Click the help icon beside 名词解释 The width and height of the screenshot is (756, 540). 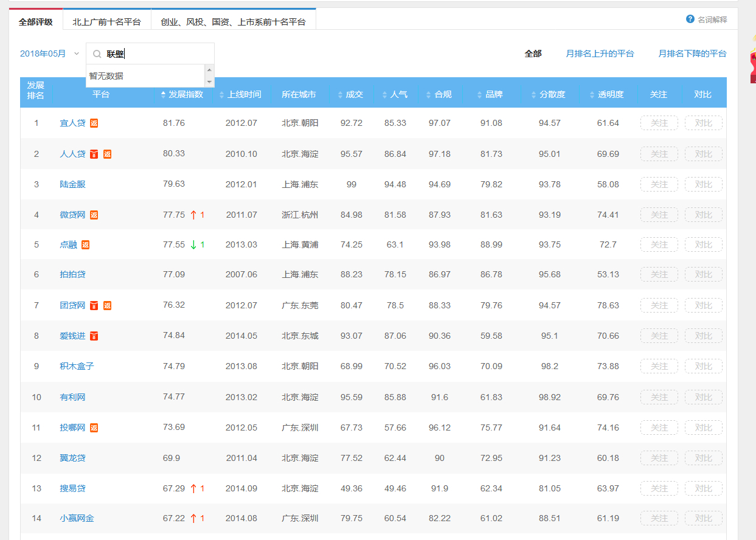(690, 19)
